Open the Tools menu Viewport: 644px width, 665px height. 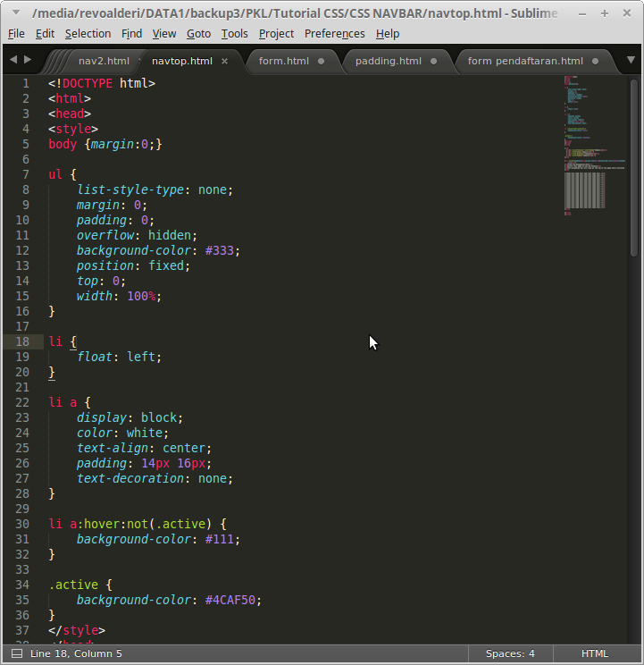point(234,33)
